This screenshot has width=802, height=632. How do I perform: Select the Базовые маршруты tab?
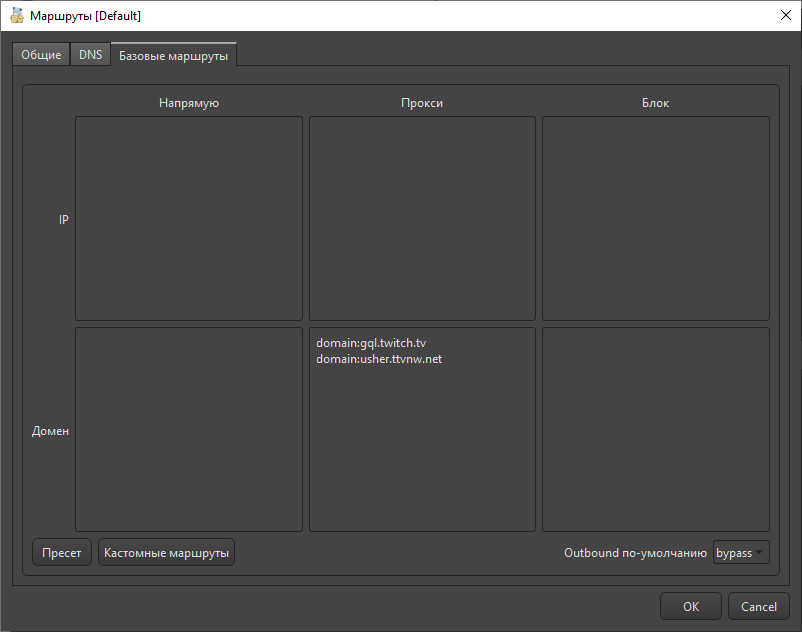[173, 55]
